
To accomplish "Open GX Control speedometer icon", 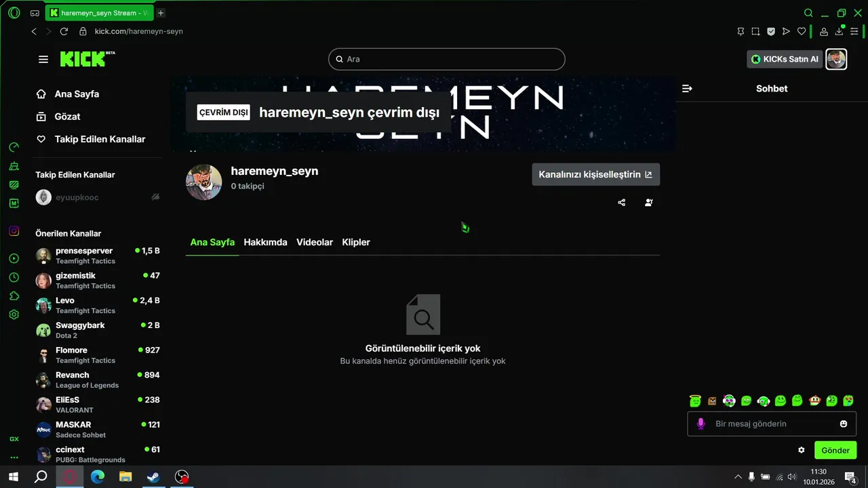I will (14, 147).
